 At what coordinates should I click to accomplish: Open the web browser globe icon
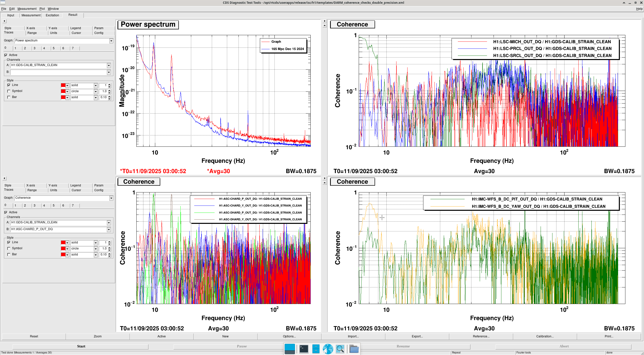tap(328, 349)
